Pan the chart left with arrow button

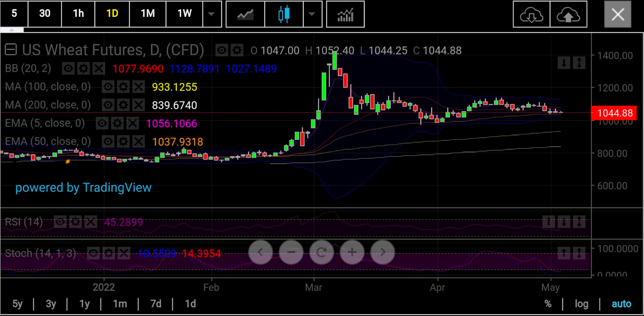point(260,252)
